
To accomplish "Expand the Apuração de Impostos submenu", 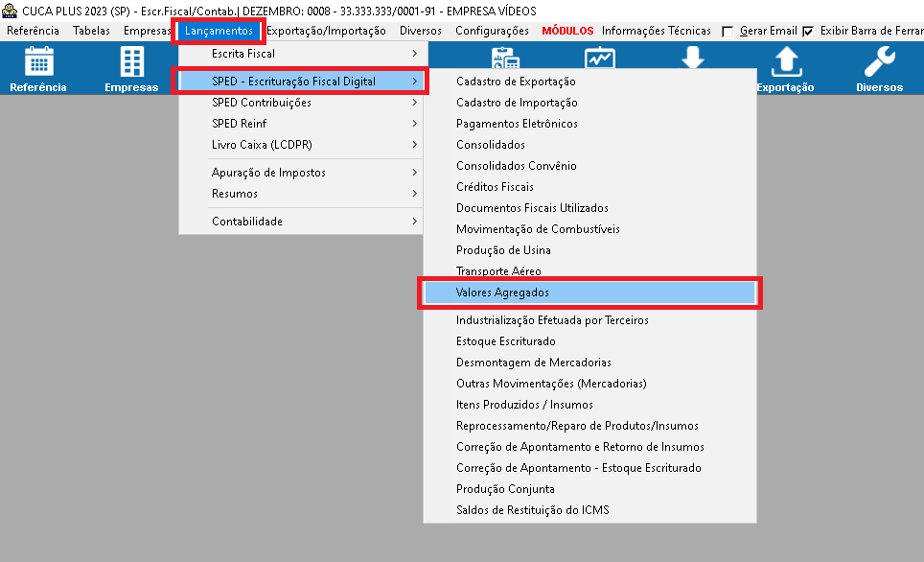I will [301, 173].
